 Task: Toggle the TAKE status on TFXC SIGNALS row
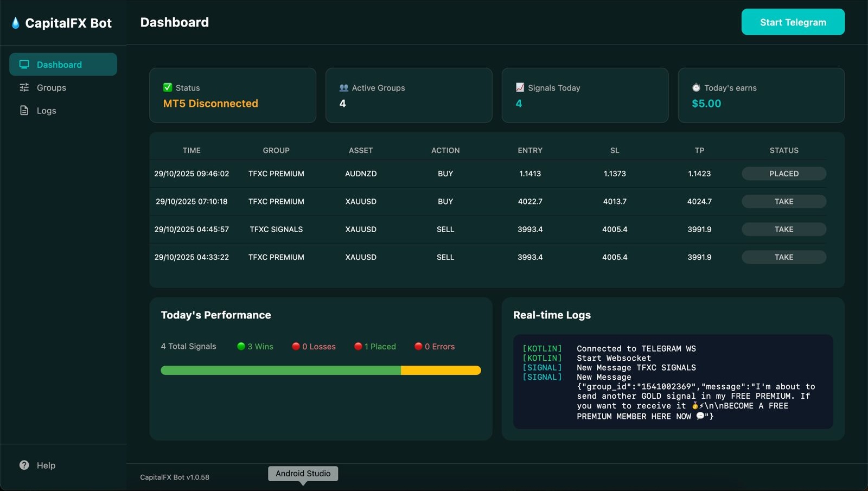[x=783, y=229]
